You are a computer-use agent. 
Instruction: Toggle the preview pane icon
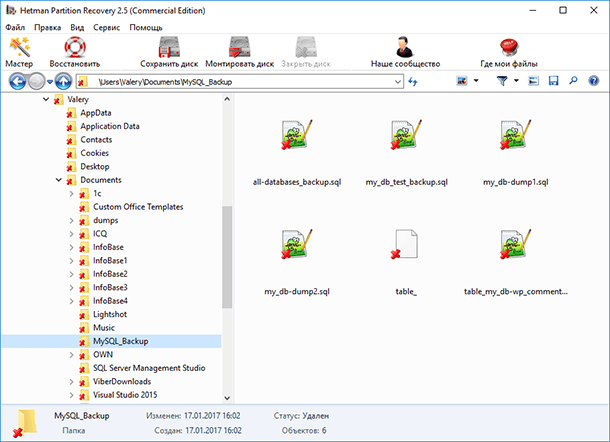pyautogui.click(x=533, y=81)
